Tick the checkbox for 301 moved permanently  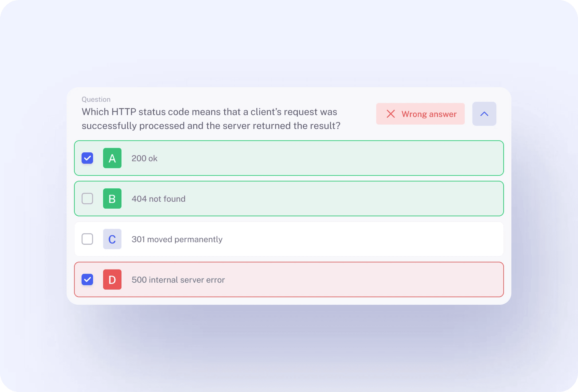[x=87, y=239]
